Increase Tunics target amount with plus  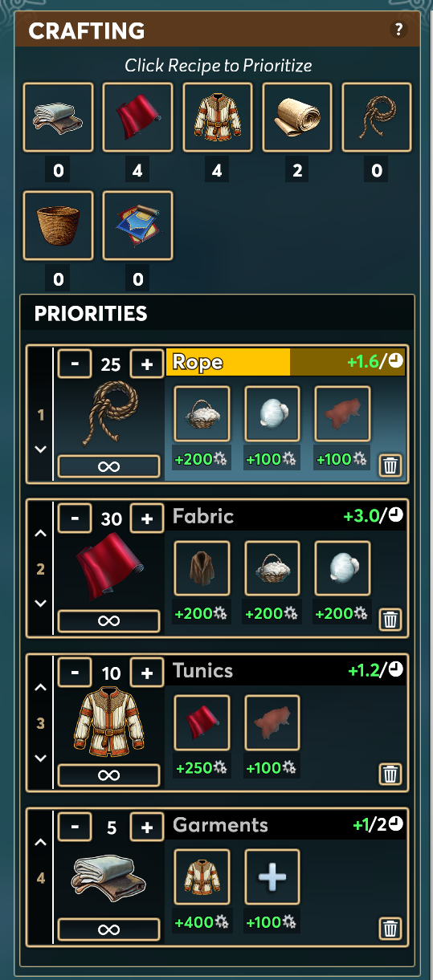[x=146, y=673]
